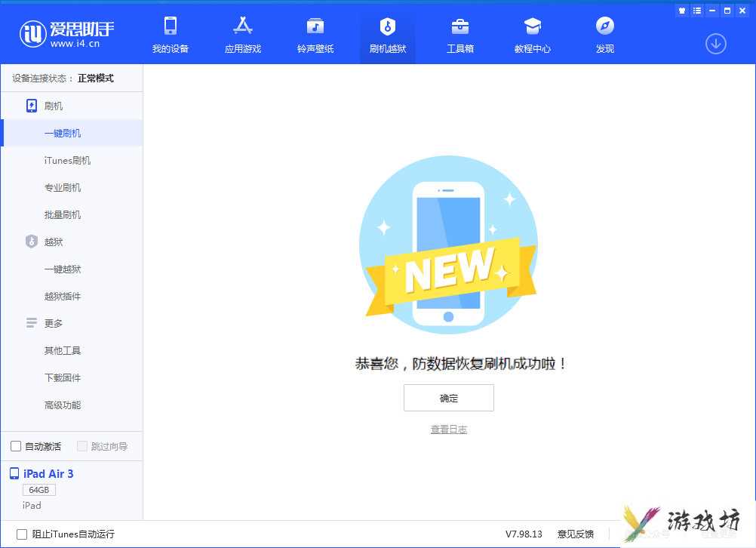Click the 越狱 shield section icon
756x548 pixels.
coord(32,242)
